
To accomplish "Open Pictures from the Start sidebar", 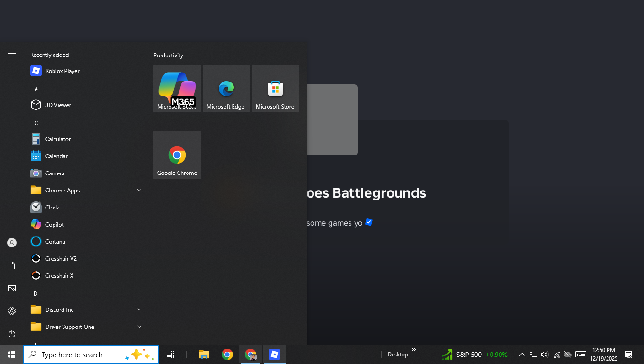I will pos(12,288).
